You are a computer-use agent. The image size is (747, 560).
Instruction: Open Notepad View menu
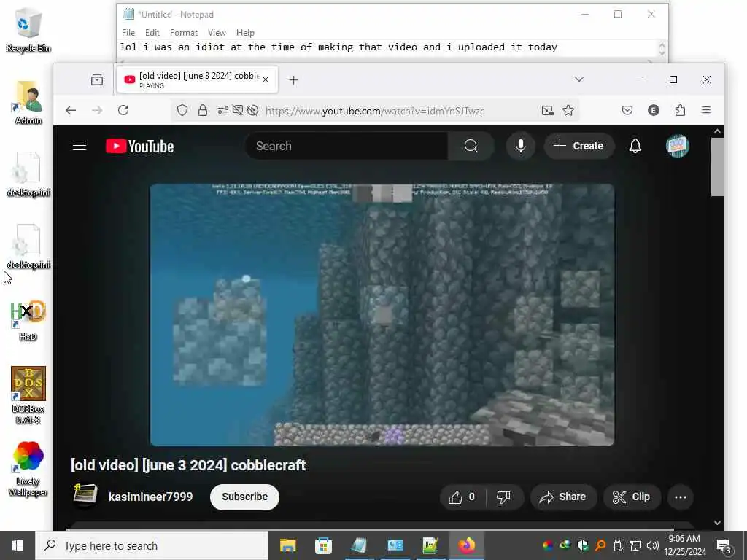tap(217, 32)
